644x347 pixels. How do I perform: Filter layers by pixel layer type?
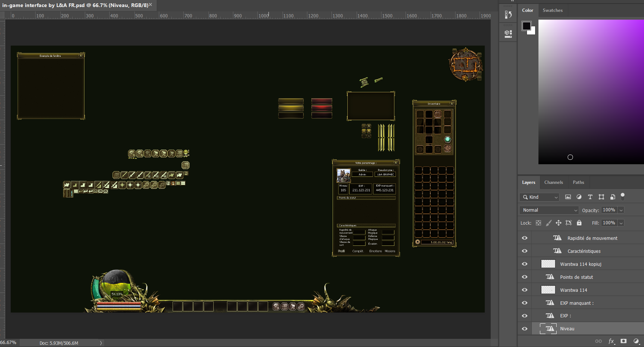(x=568, y=197)
